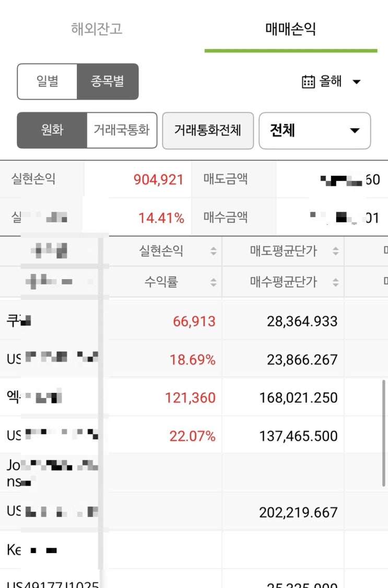Switch to the 매매손익 tab

(290, 29)
